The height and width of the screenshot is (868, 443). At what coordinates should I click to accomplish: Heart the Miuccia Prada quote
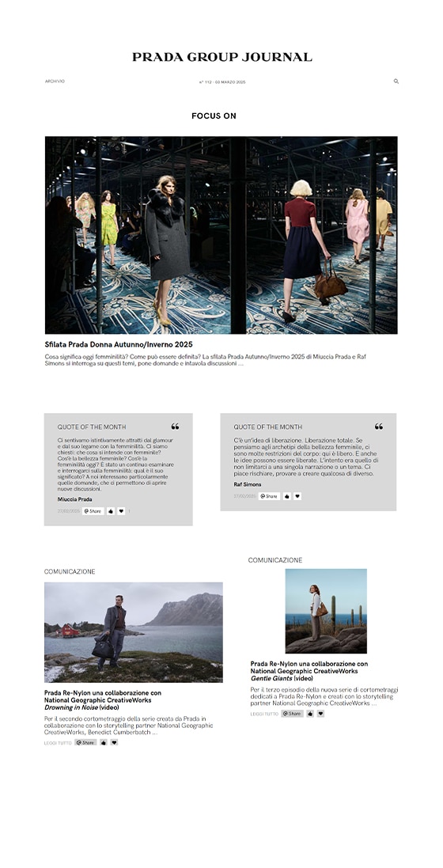pyautogui.click(x=121, y=511)
